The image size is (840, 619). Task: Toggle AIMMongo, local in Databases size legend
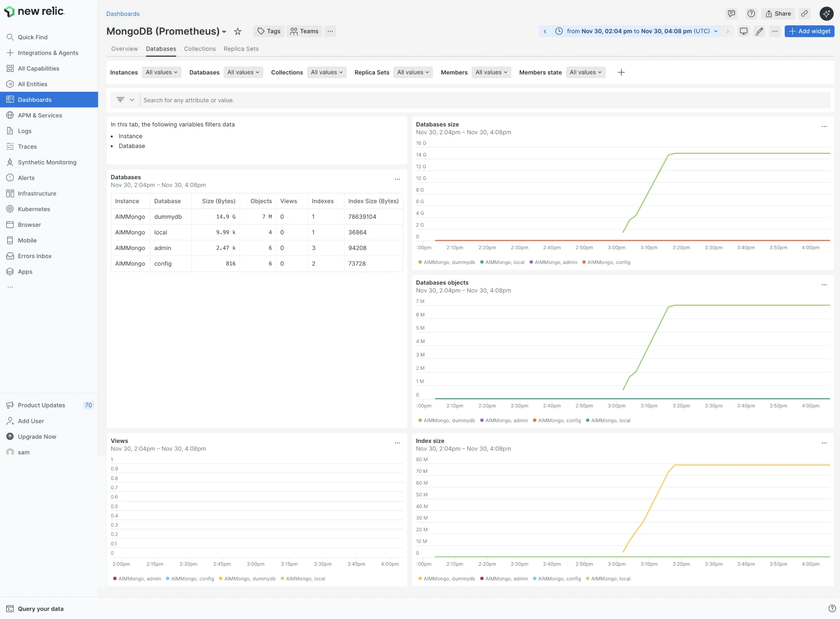[x=502, y=262]
